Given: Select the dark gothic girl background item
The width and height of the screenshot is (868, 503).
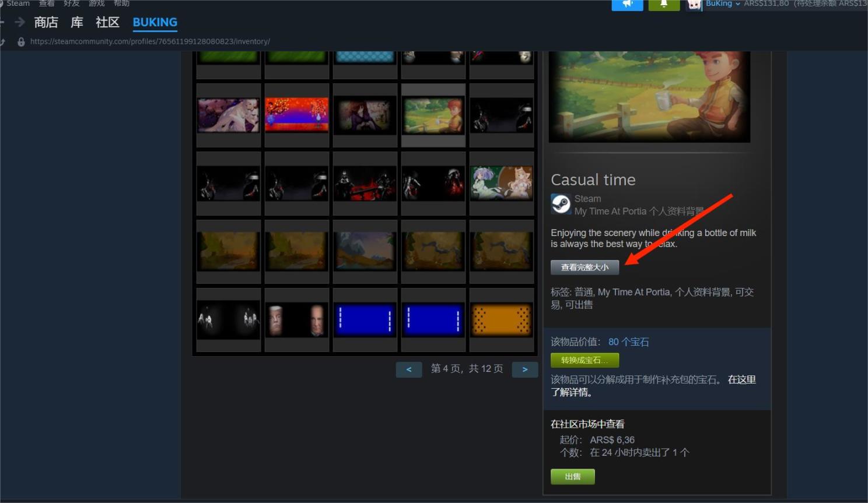Looking at the screenshot, I should click(x=365, y=115).
